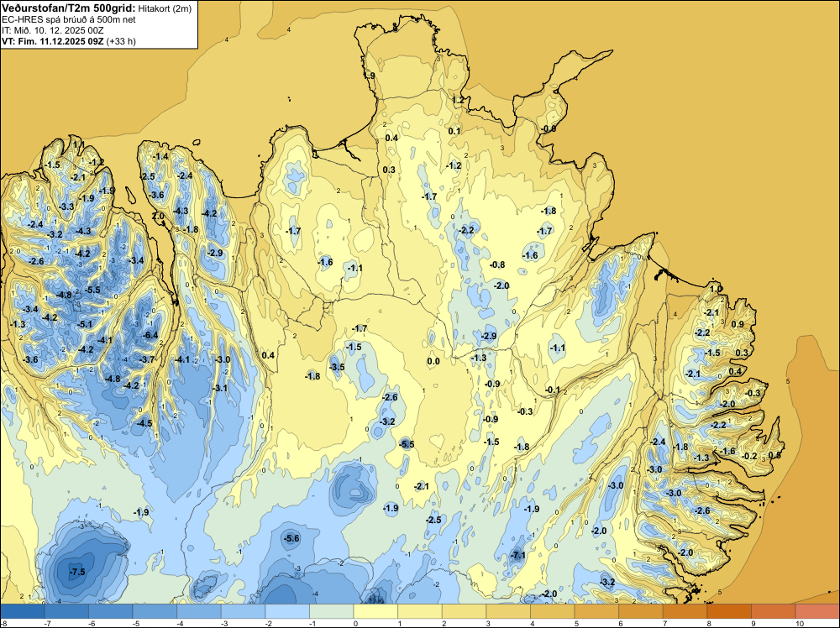This screenshot has width=840, height=628.
Task: Click the legend tick label "-7"
Action: [48, 623]
